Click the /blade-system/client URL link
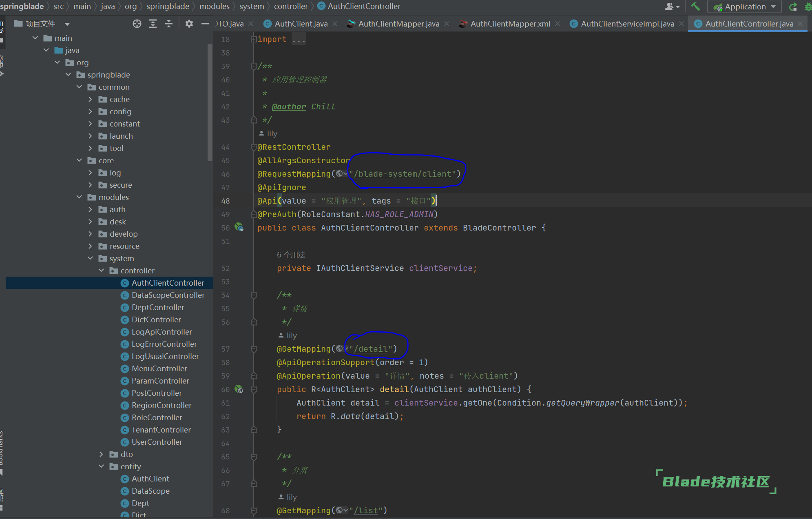 tap(403, 174)
